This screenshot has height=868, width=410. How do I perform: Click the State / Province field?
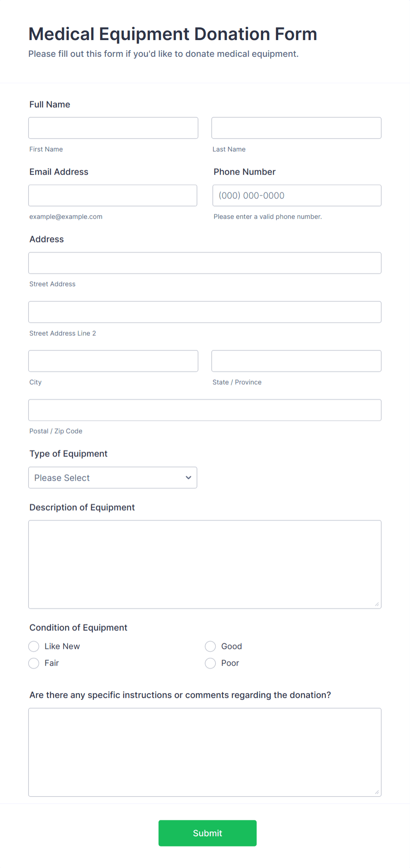coord(296,360)
